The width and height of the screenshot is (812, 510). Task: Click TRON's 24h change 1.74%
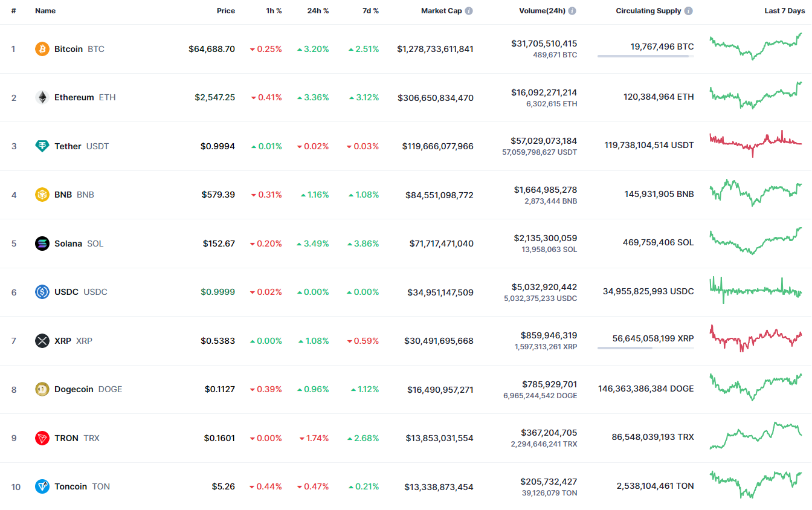(x=314, y=438)
